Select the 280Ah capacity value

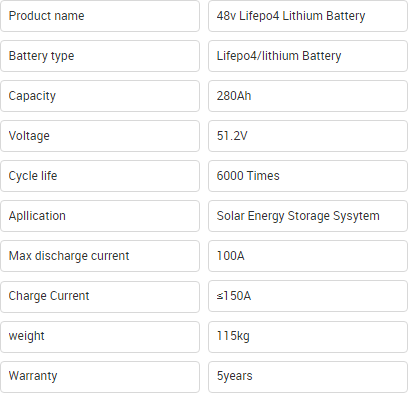tap(308, 96)
